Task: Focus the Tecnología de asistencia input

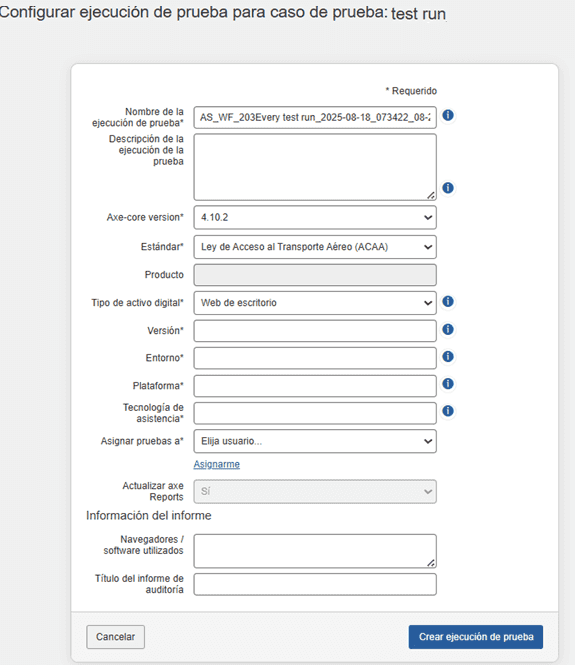Action: coord(315,413)
